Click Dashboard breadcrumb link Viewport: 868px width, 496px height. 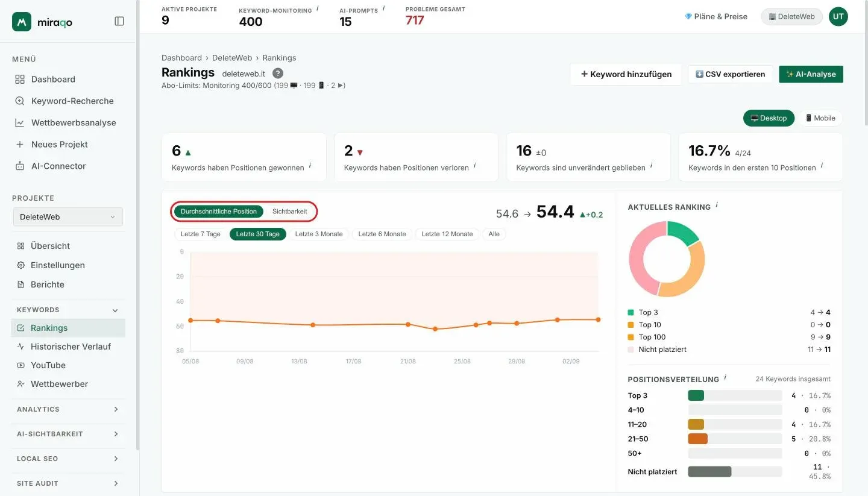tap(181, 58)
